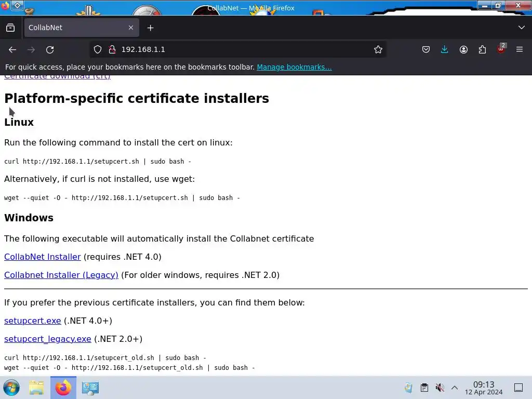The width and height of the screenshot is (532, 399).
Task: Open tracking protection shield icon
Action: pos(98,49)
